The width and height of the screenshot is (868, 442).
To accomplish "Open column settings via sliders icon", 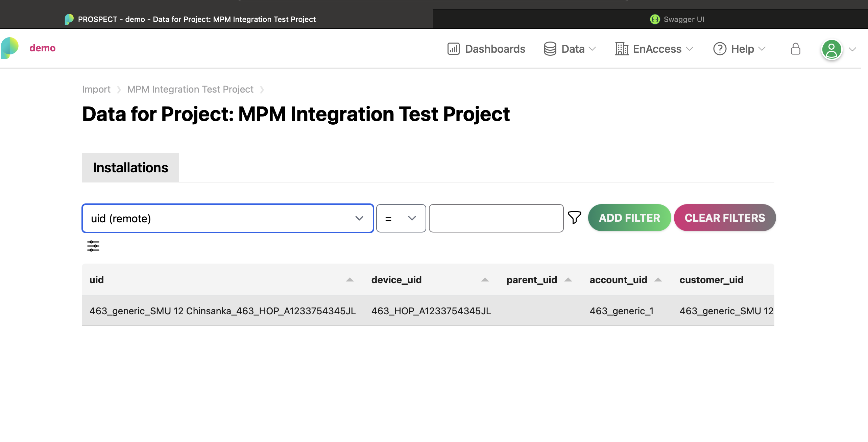I will click(93, 246).
